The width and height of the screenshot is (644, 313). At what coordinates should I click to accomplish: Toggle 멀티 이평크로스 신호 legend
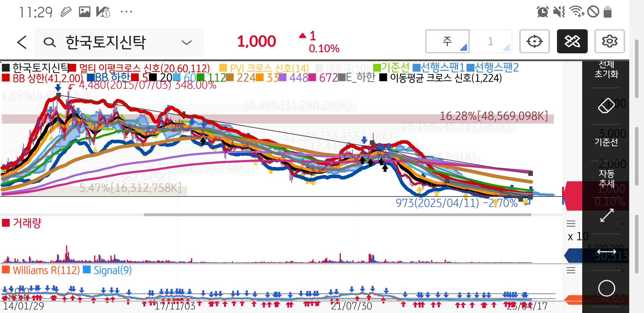(x=139, y=68)
